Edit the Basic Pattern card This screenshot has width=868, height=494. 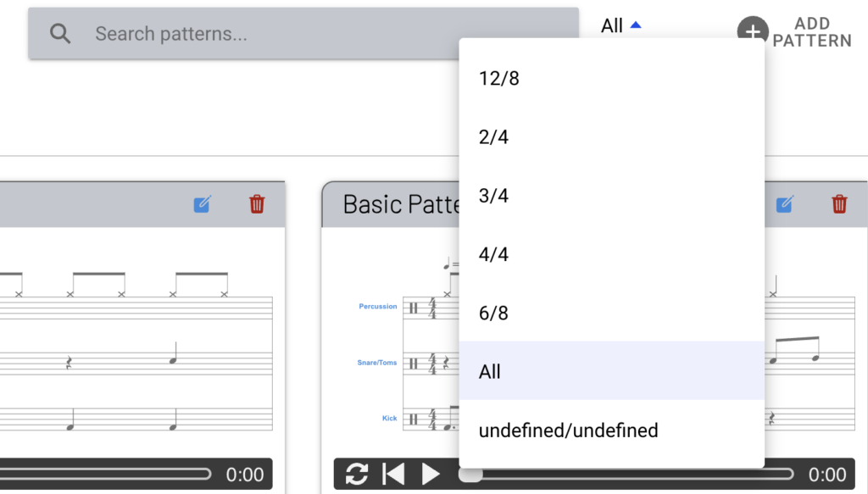(785, 204)
